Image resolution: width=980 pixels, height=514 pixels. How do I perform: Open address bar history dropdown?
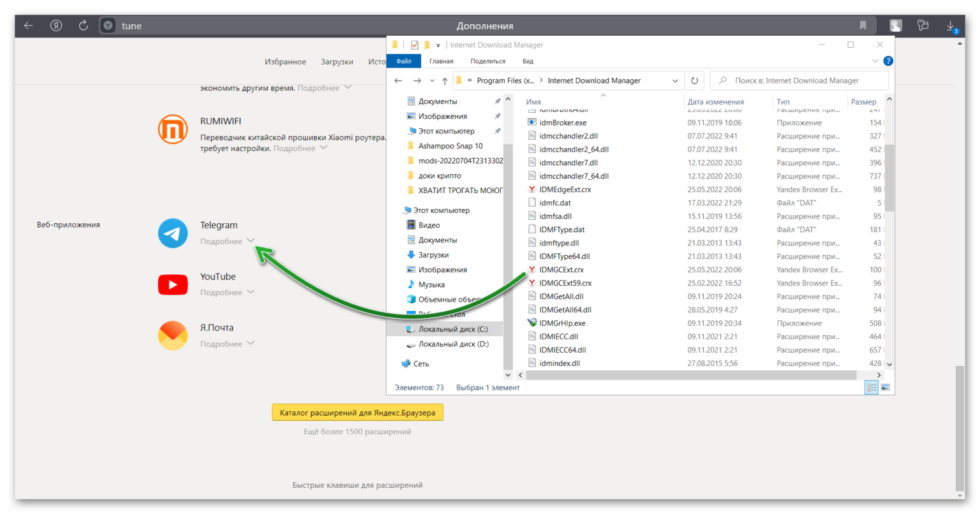pos(675,81)
